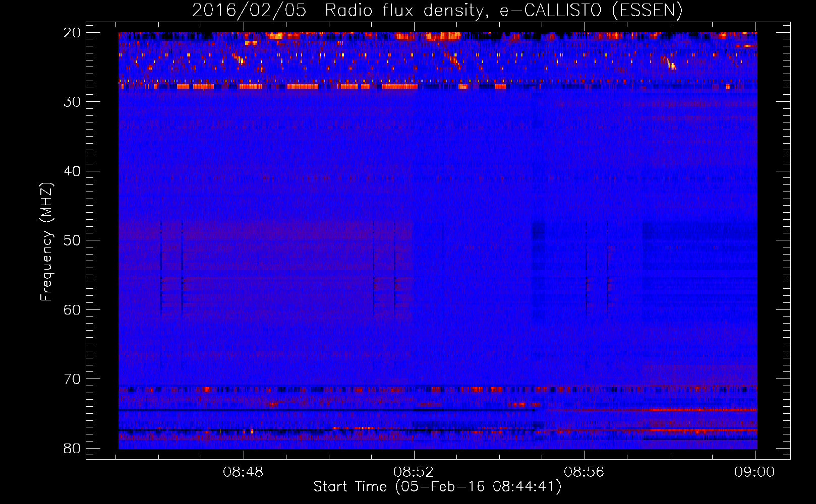The image size is (816, 504).
Task: Click the '40' frequency tick label
Action: pos(73,171)
